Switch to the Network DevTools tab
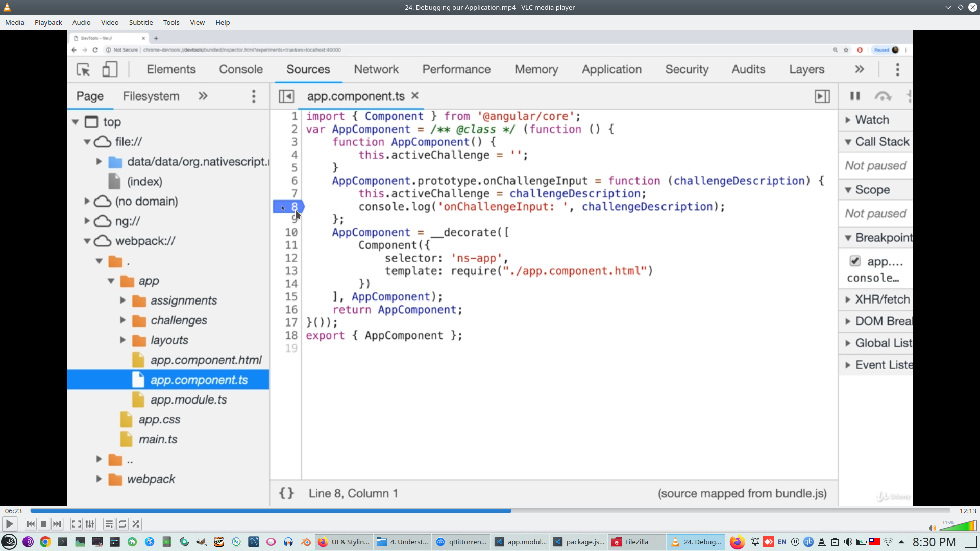 point(376,69)
